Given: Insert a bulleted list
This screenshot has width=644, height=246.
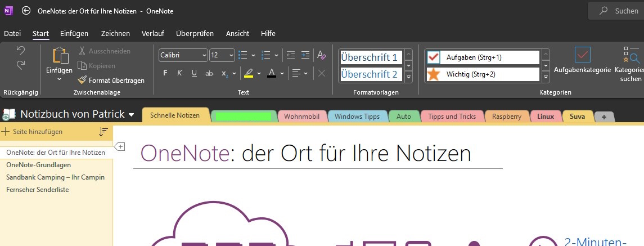Looking at the screenshot, I should point(243,55).
